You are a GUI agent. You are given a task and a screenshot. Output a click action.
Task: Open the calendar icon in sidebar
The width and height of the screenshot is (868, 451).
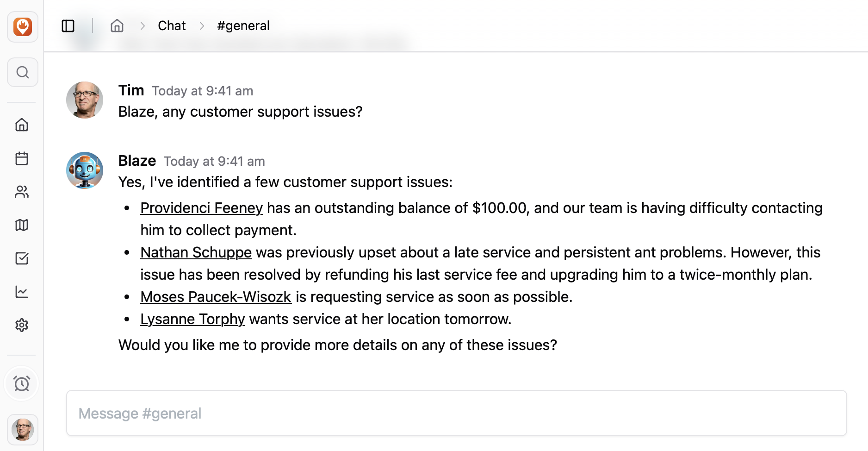[22, 158]
